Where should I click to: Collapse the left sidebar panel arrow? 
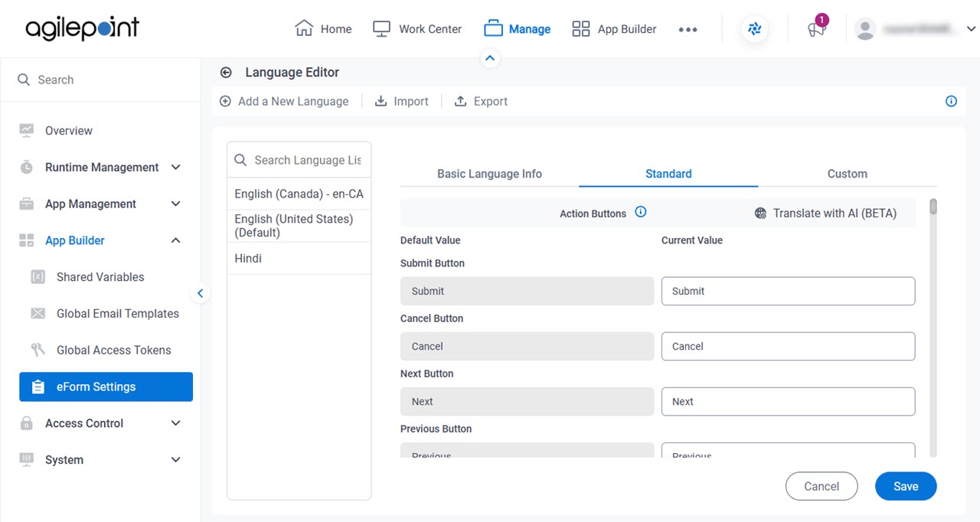[200, 293]
